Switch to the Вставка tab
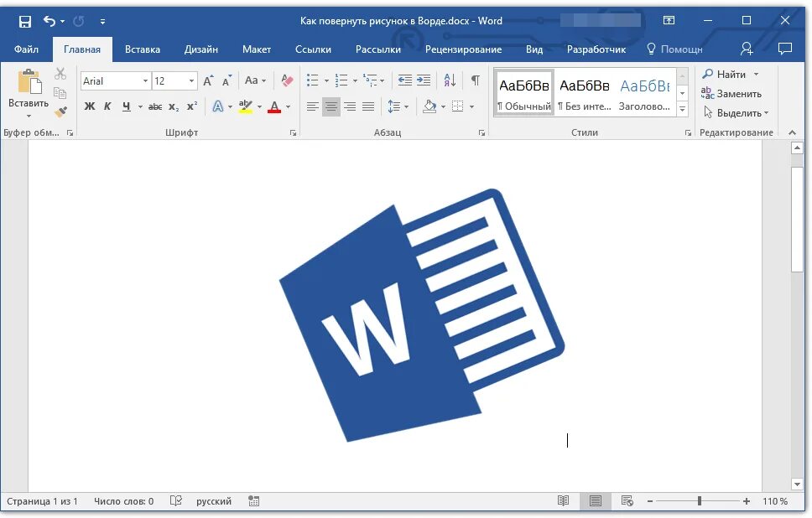 (x=143, y=49)
